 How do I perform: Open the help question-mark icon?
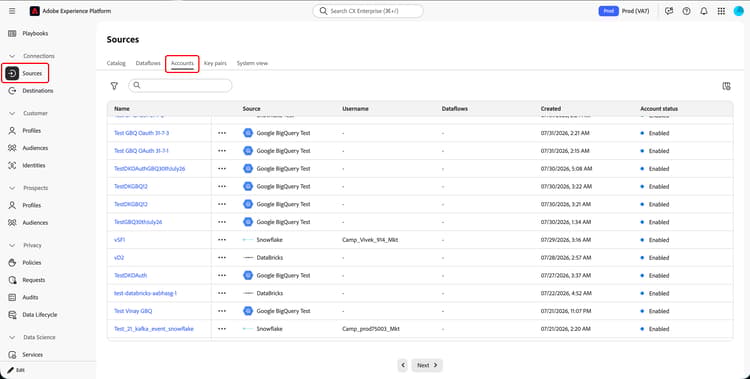(x=686, y=11)
